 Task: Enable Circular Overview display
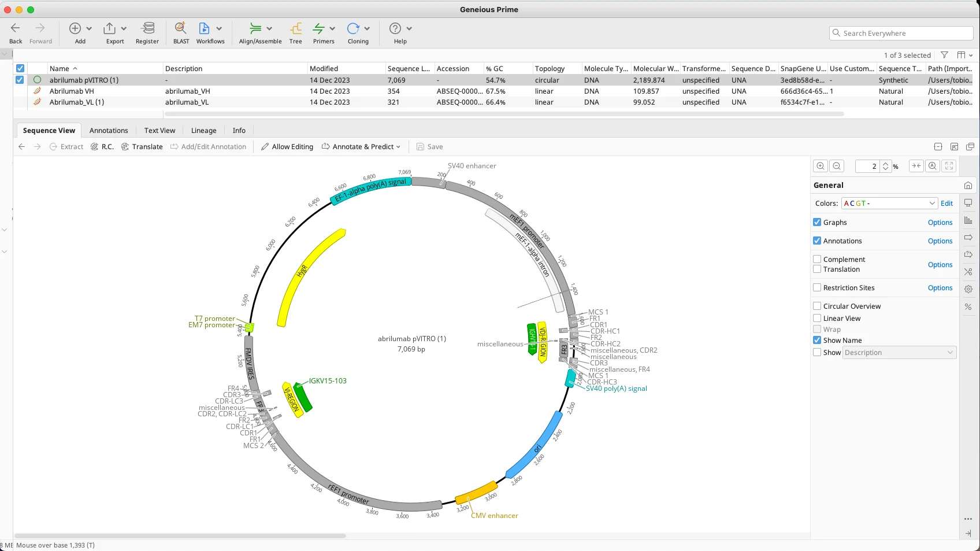click(x=817, y=306)
